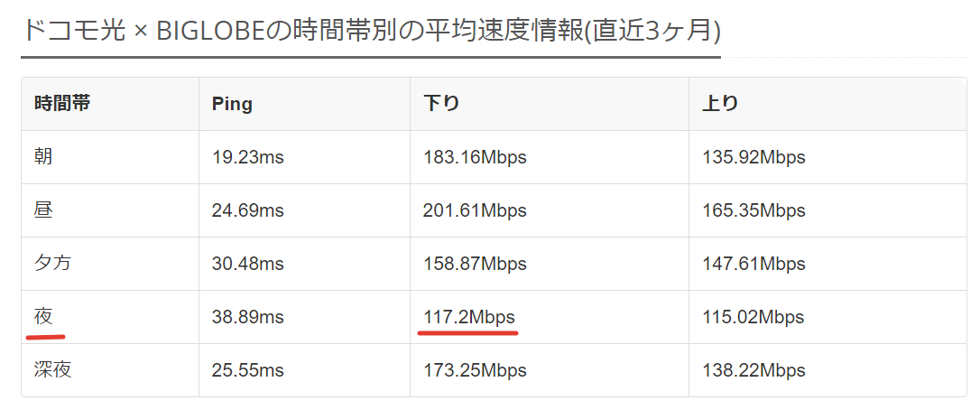Click the 115.02Mbps upload value
Image resolution: width=980 pixels, height=410 pixels.
coord(753,317)
